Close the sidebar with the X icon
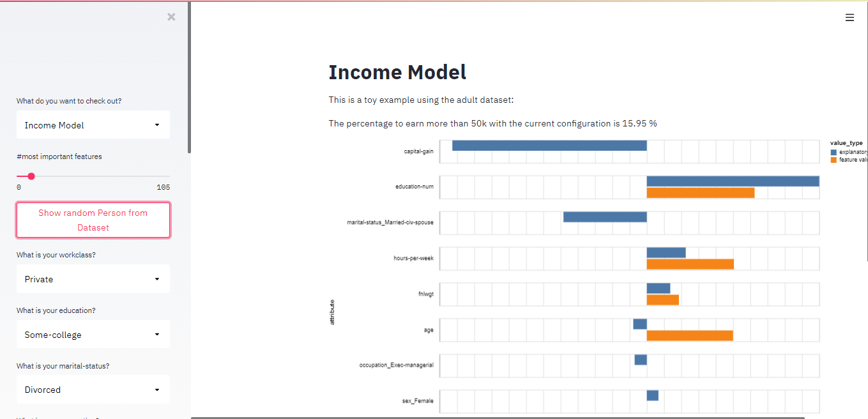868x419 pixels. point(171,17)
